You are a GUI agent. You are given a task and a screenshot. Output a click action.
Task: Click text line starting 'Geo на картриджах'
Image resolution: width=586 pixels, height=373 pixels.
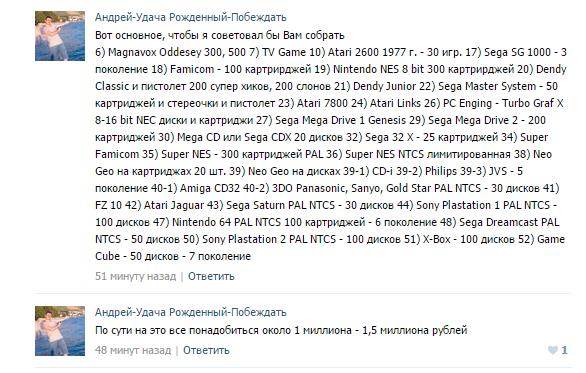pos(309,171)
